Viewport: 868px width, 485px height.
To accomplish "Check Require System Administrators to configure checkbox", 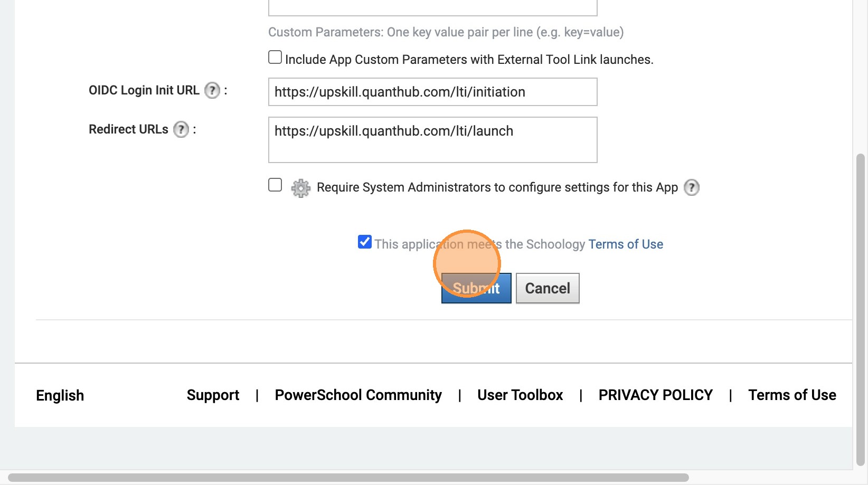I will click(275, 185).
